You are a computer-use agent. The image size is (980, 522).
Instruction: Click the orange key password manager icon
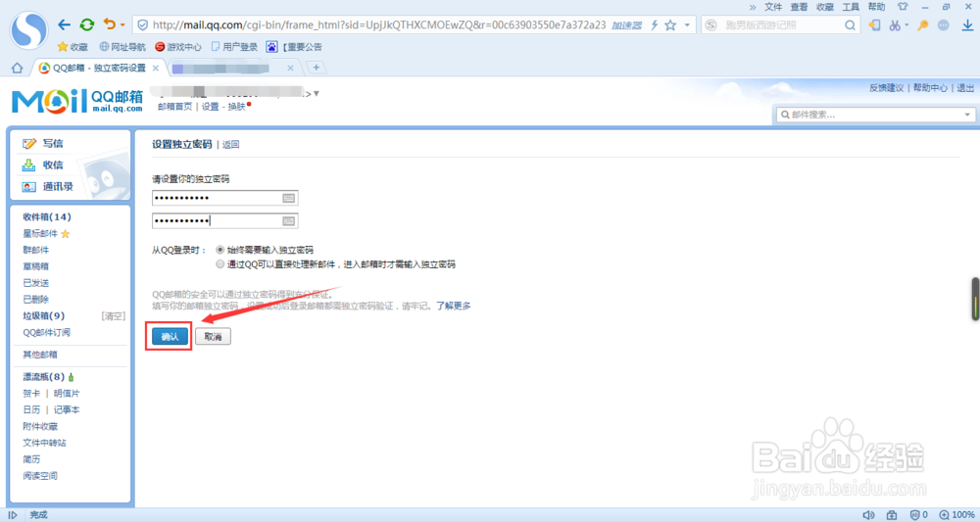[922, 25]
